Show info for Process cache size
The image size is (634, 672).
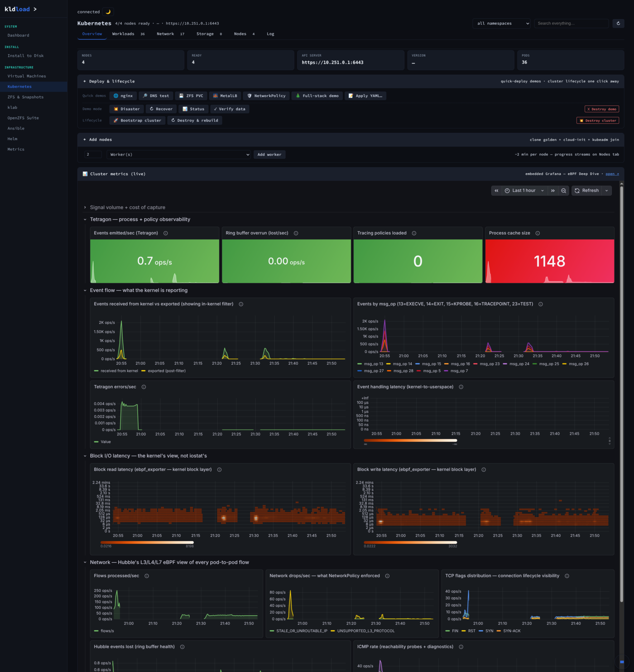pos(538,233)
